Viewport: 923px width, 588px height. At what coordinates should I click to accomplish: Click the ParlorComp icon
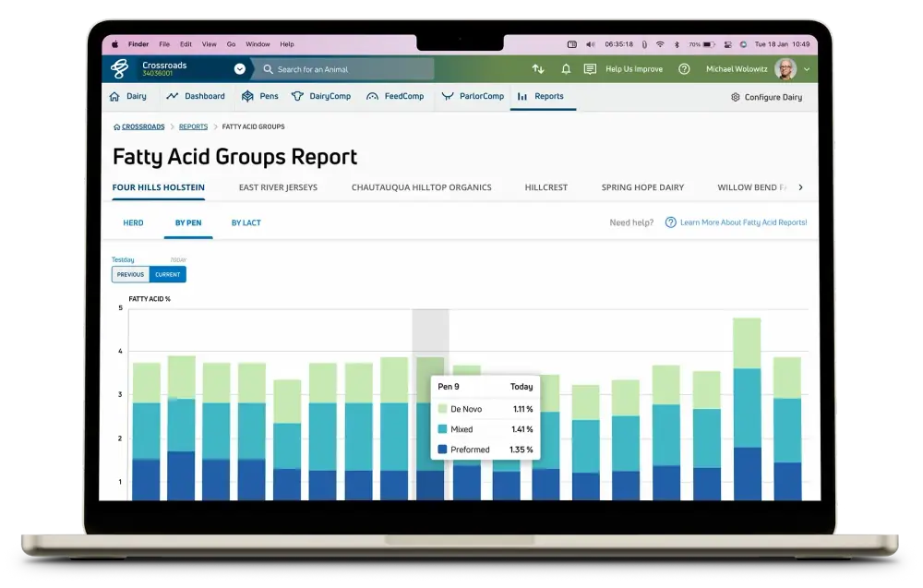(448, 96)
